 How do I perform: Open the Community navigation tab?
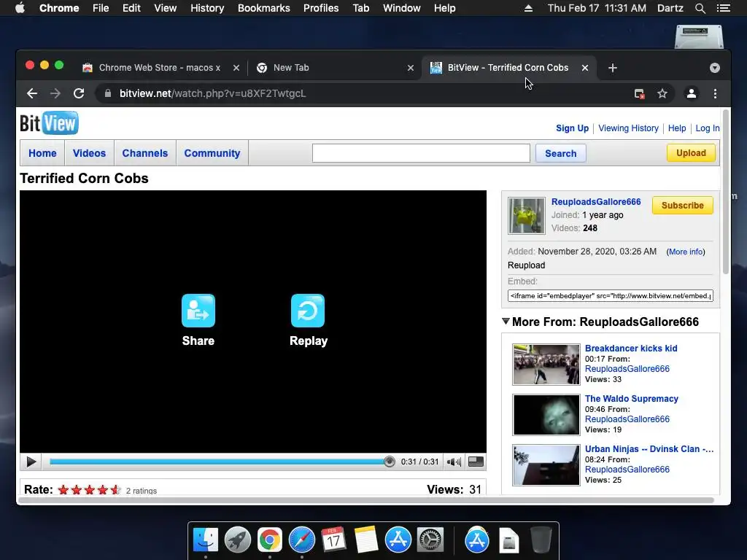[212, 153]
